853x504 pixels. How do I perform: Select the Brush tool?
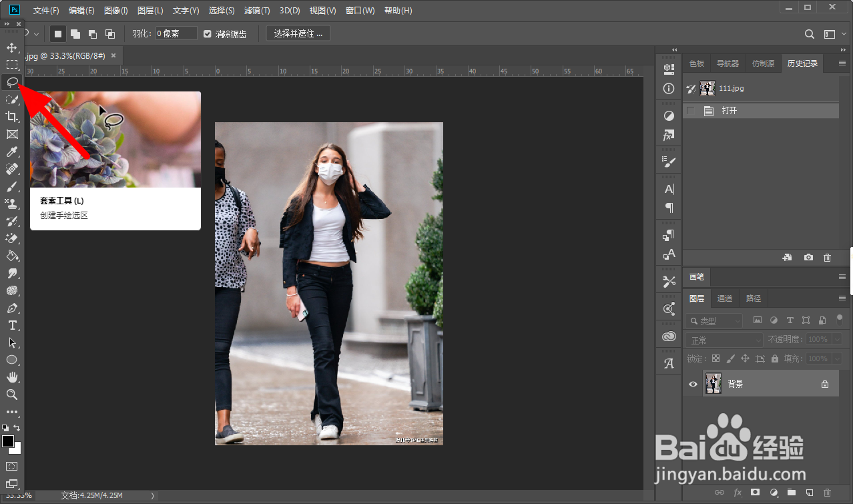pyautogui.click(x=11, y=186)
